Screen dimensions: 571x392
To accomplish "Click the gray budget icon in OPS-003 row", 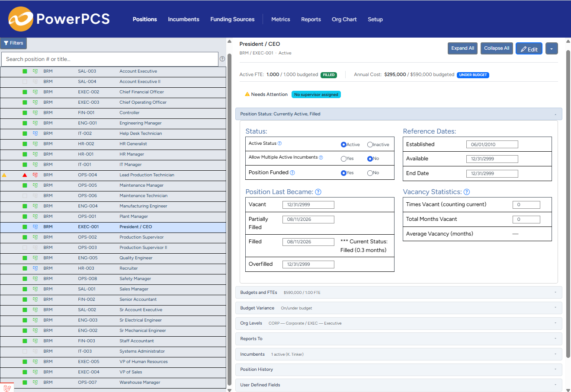I will coord(35,248).
